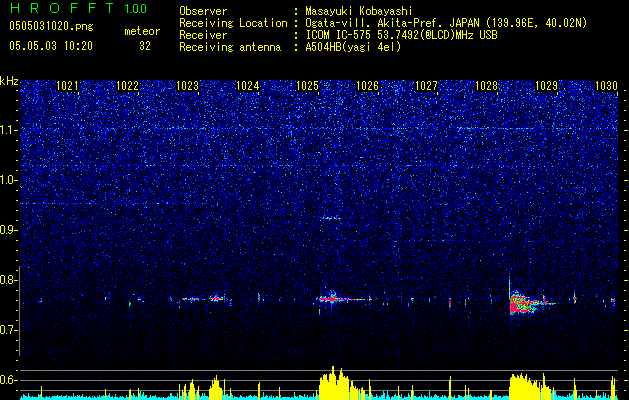
Task: Click the 1023 time marker
Action: coord(187,86)
